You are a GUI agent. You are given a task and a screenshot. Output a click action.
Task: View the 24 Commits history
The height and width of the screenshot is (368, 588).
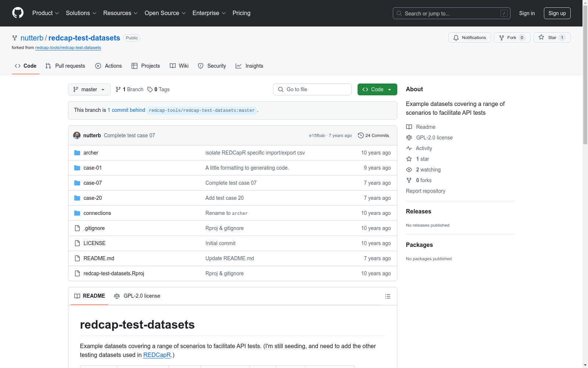(x=373, y=135)
